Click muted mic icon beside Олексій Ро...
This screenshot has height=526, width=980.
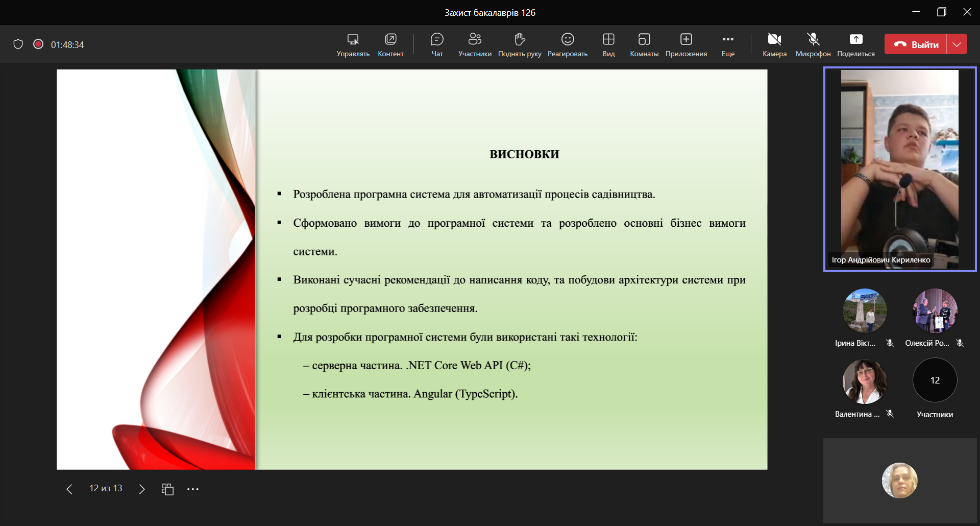tap(960, 343)
